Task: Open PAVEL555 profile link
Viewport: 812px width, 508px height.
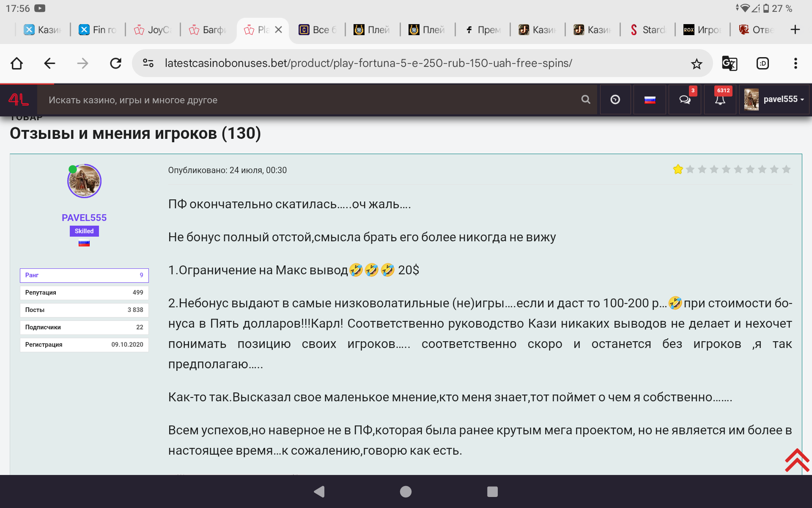Action: pyautogui.click(x=84, y=218)
